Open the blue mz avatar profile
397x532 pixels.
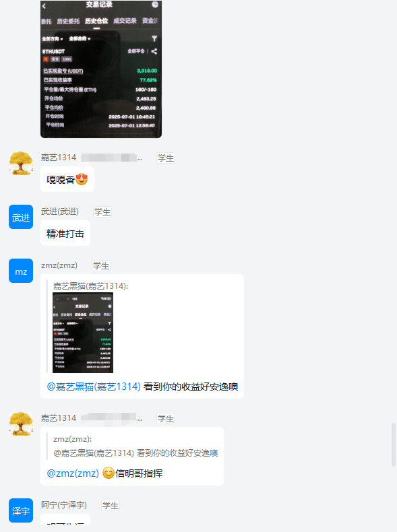click(x=21, y=271)
